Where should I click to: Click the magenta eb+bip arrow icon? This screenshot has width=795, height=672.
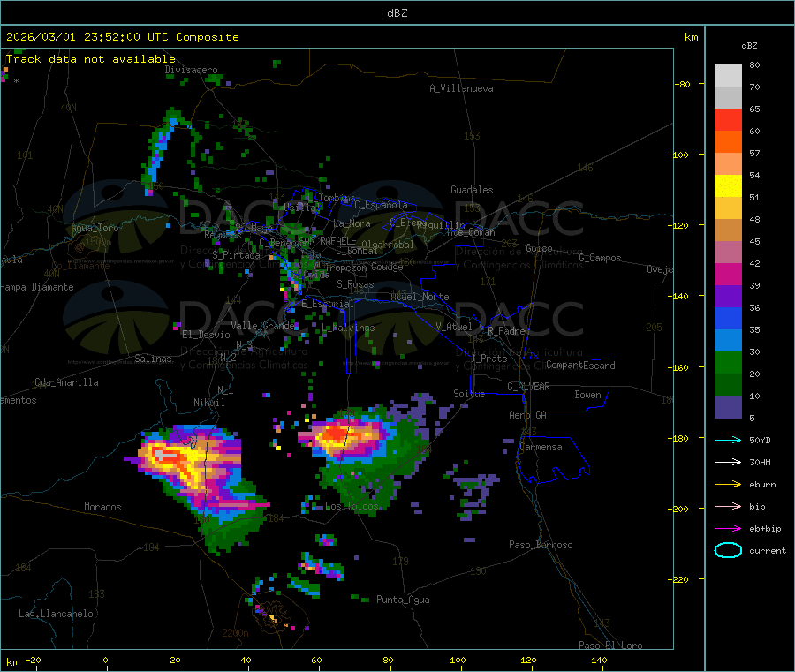728,529
